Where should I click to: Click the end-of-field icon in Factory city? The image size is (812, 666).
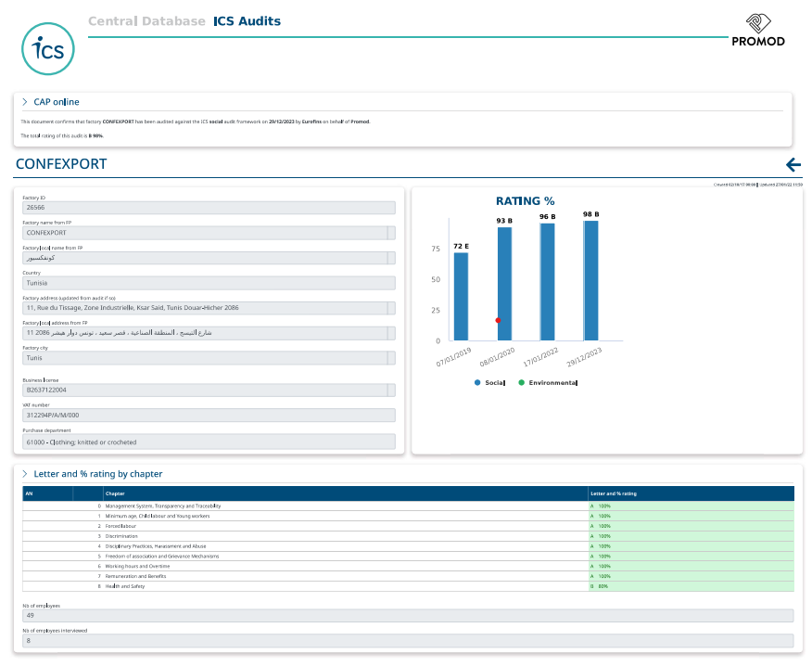(391, 357)
